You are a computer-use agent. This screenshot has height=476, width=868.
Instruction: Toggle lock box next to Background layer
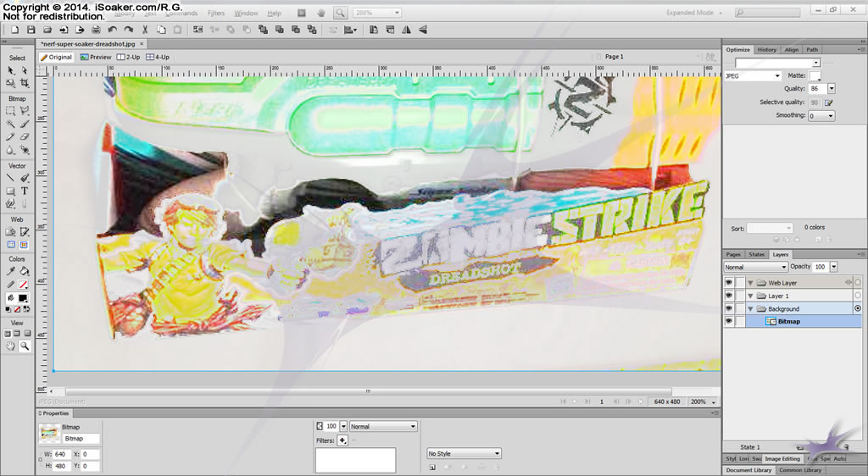[740, 308]
